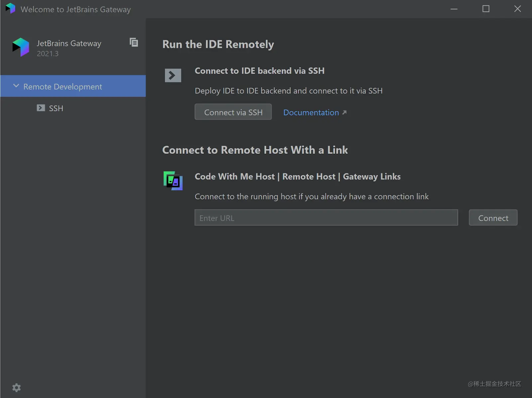Click the Run the IDE Remotely heading
This screenshot has width=532, height=398.
pos(218,44)
